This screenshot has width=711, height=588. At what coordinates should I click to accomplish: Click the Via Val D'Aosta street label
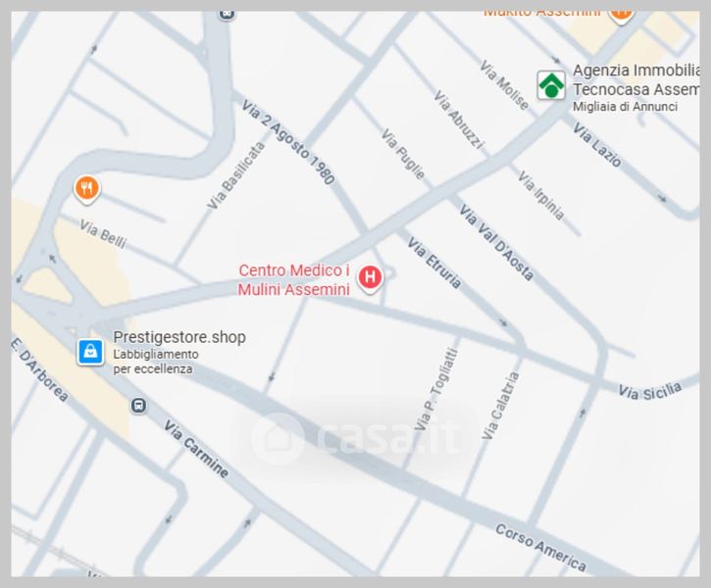(x=496, y=242)
